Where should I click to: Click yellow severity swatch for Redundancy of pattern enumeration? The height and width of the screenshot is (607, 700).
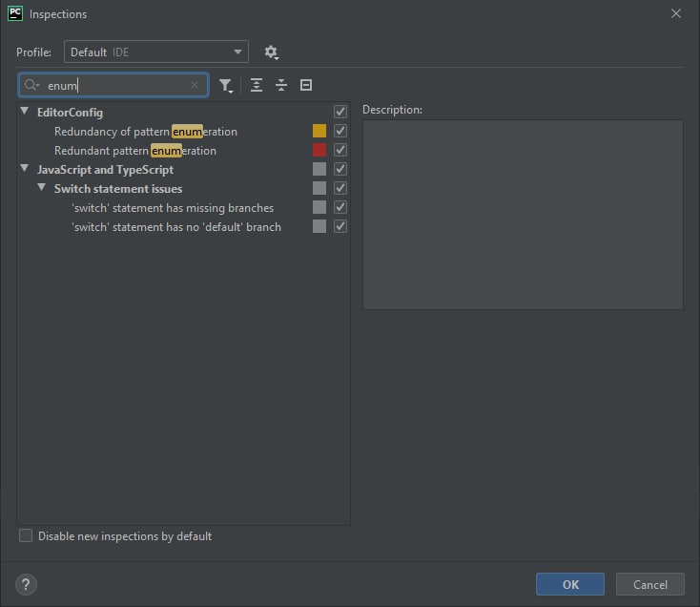(x=319, y=131)
